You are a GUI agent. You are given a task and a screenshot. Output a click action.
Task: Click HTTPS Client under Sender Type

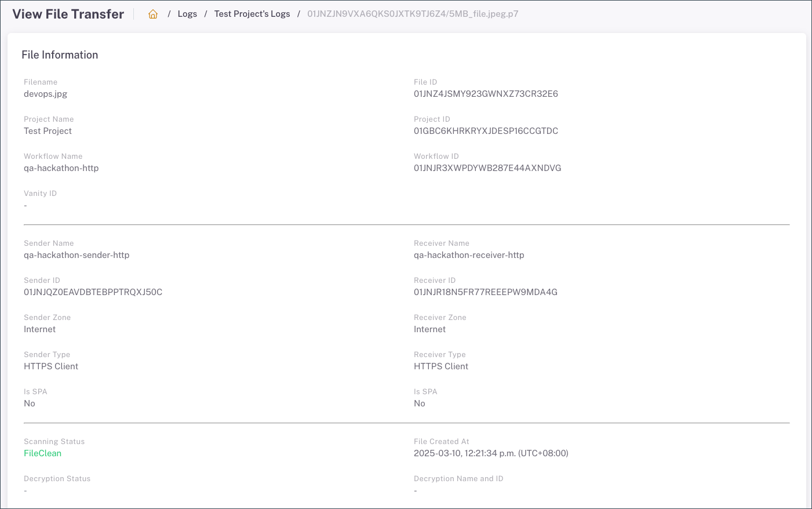[x=51, y=366]
